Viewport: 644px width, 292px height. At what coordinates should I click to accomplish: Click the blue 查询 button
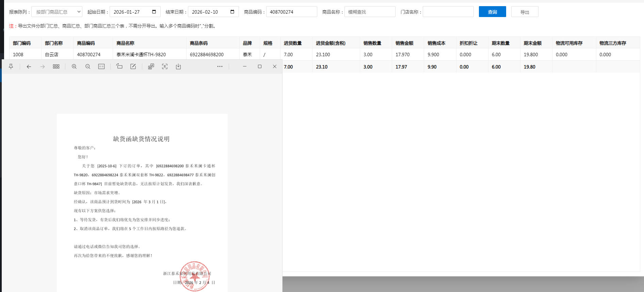point(492,12)
